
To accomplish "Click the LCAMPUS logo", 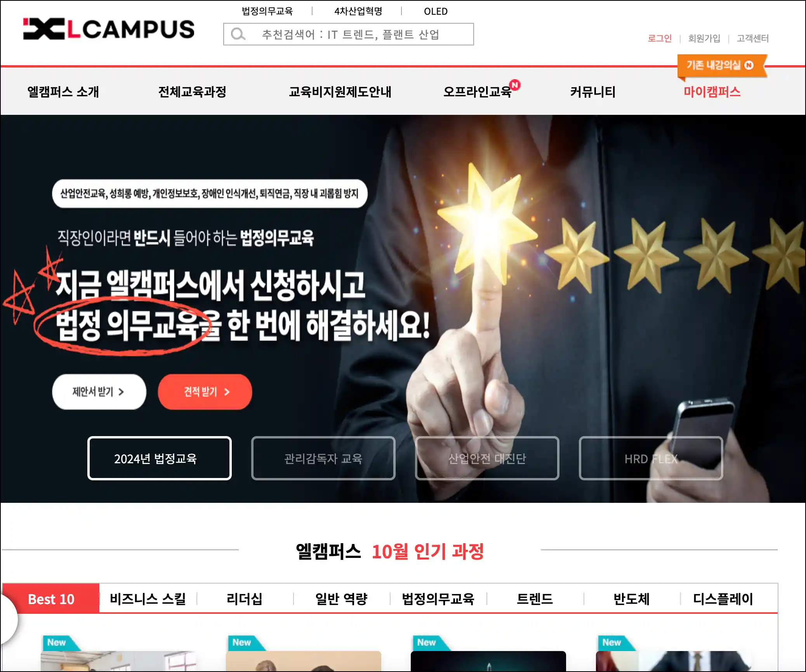I will tap(109, 29).
